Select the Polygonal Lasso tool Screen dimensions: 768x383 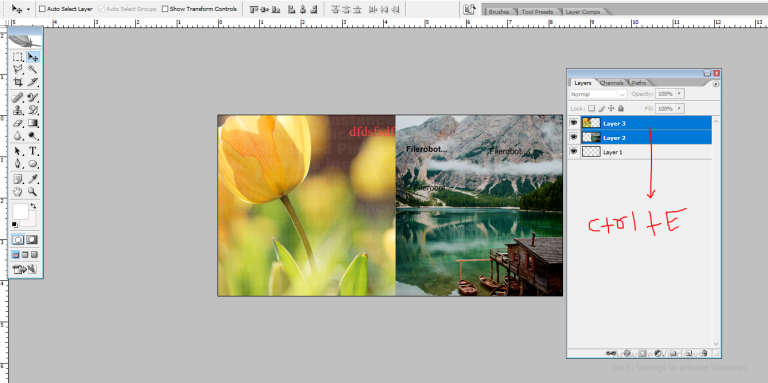(x=18, y=69)
